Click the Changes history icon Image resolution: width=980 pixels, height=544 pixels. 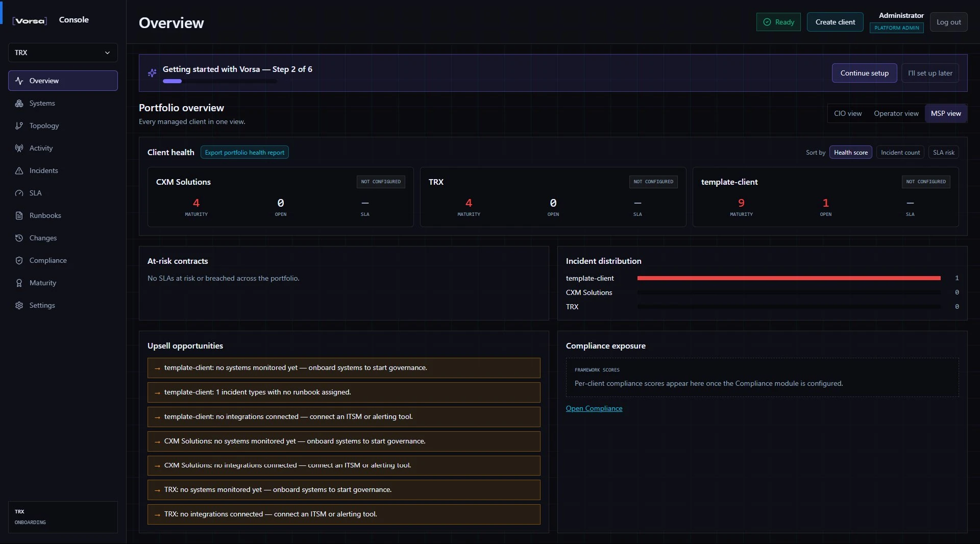[x=19, y=238]
